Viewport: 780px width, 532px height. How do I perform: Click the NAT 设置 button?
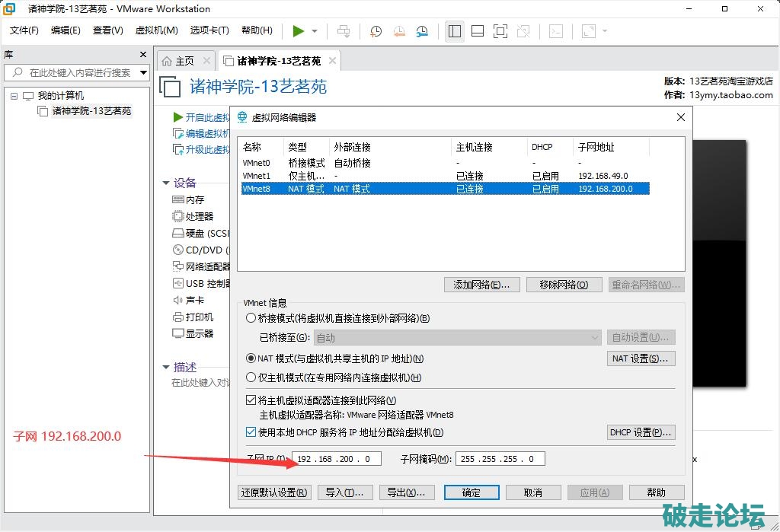[x=641, y=358]
